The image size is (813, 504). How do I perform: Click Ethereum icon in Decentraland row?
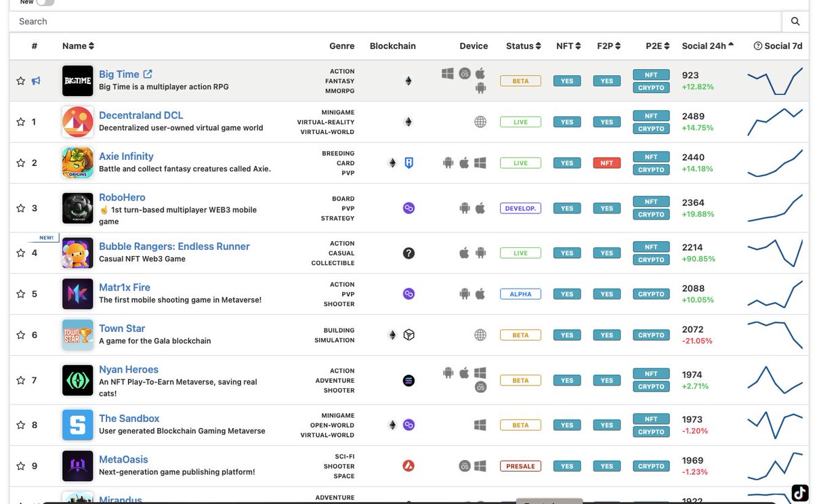[408, 122]
